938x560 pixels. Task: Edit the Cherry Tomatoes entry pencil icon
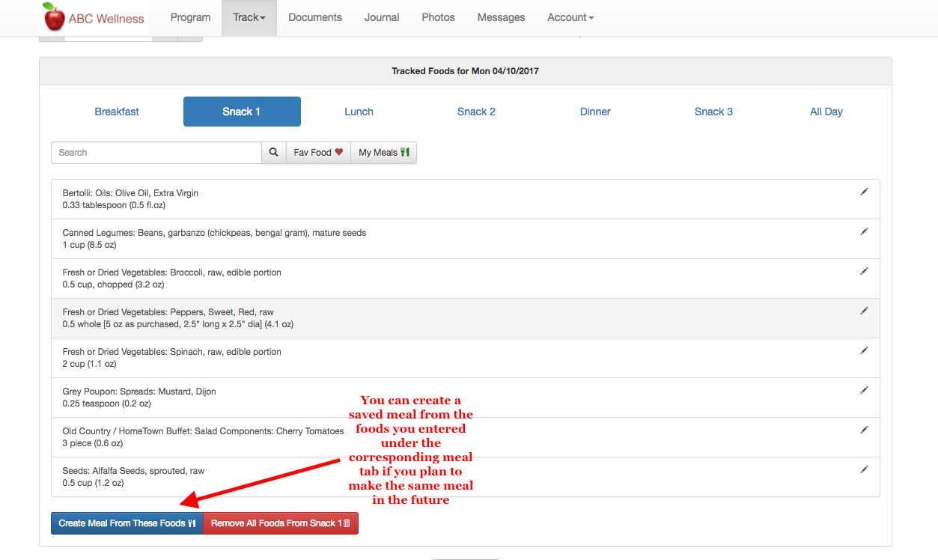pos(864,430)
